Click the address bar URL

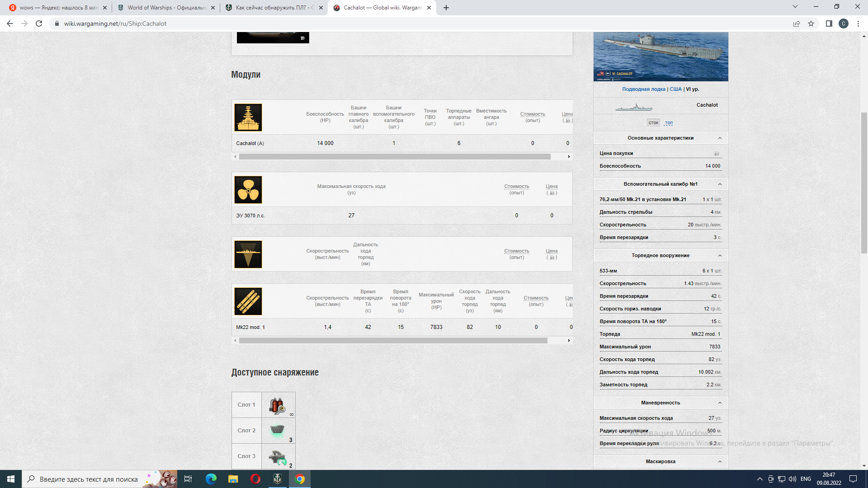pyautogui.click(x=115, y=23)
